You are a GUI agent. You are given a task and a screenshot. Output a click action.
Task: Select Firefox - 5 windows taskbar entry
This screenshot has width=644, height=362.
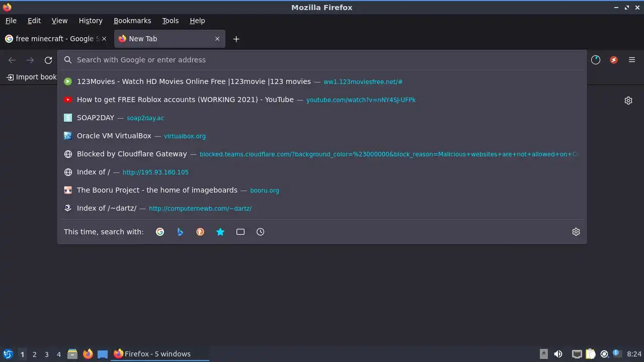[x=160, y=354]
